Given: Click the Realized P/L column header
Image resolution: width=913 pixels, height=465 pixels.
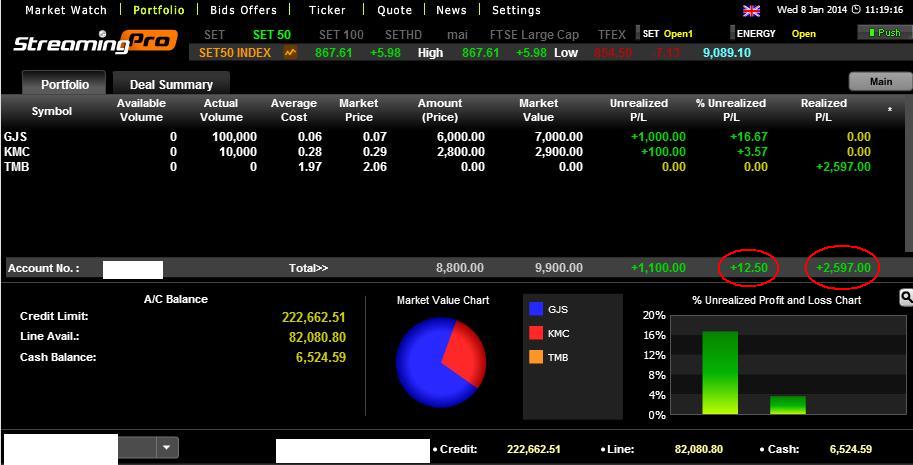Looking at the screenshot, I should pyautogui.click(x=824, y=110).
